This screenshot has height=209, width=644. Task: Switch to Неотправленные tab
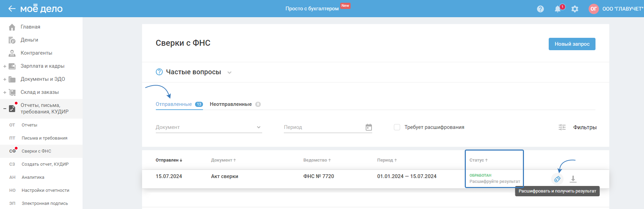pos(231,104)
